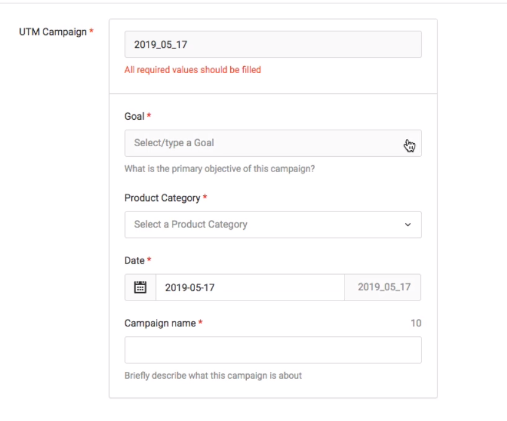Click the red required-values error message
This screenshot has width=507, height=421.
tap(193, 70)
